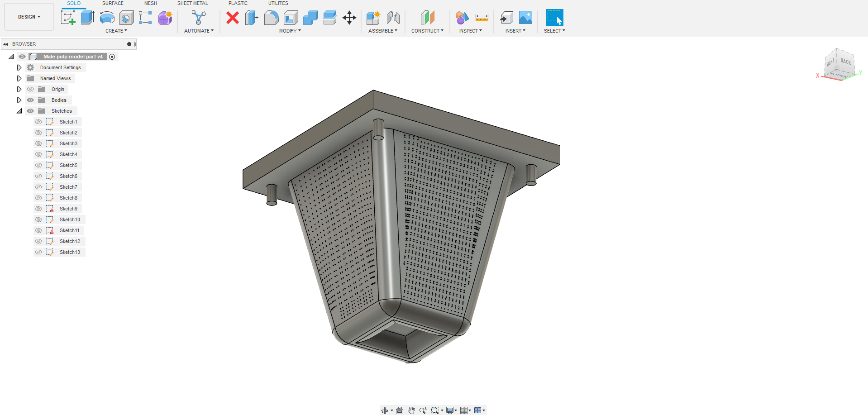
Task: Activate the root component radio button
Action: tap(112, 57)
